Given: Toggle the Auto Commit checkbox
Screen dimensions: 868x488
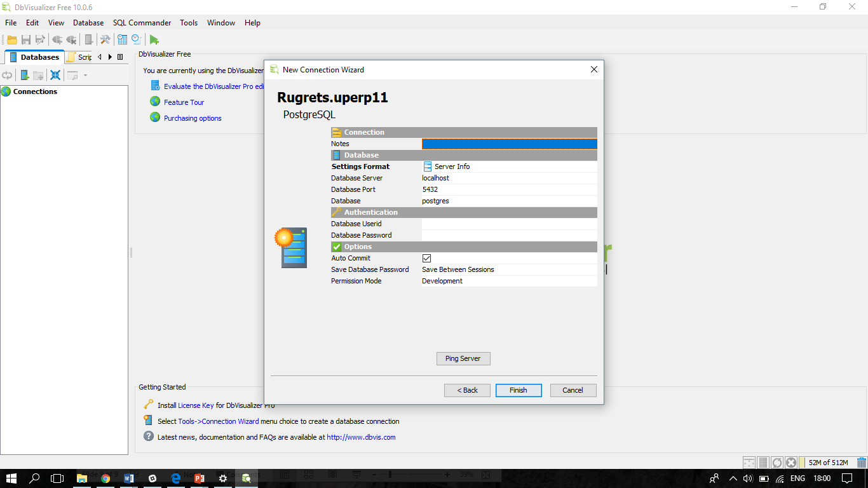Looking at the screenshot, I should [x=426, y=258].
